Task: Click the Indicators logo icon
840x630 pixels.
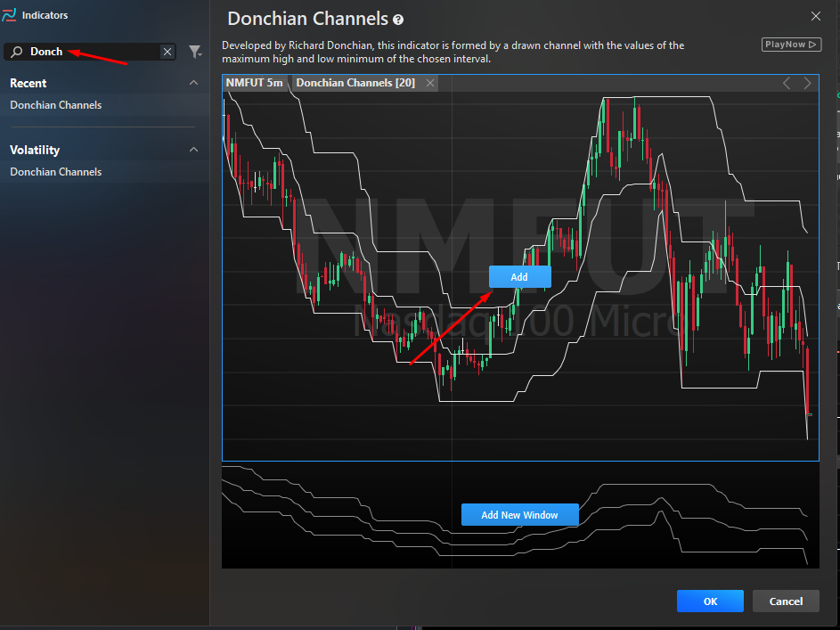Action: point(10,15)
